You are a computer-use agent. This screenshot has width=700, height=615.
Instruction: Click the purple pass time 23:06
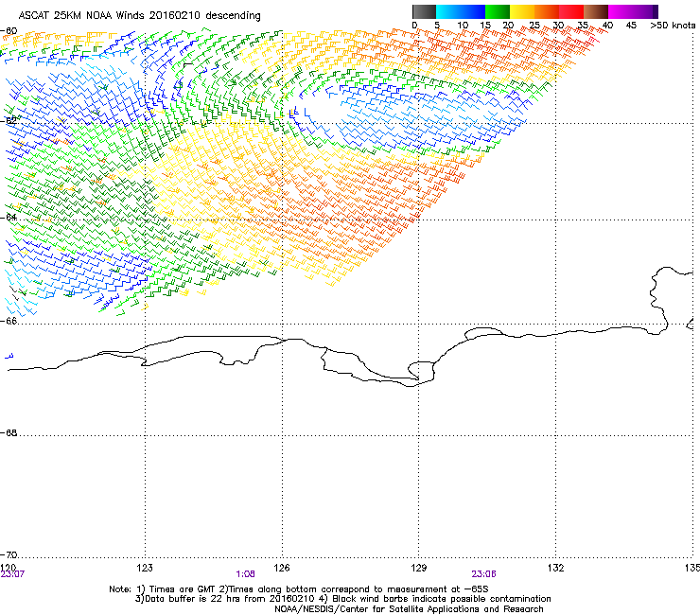click(x=483, y=574)
